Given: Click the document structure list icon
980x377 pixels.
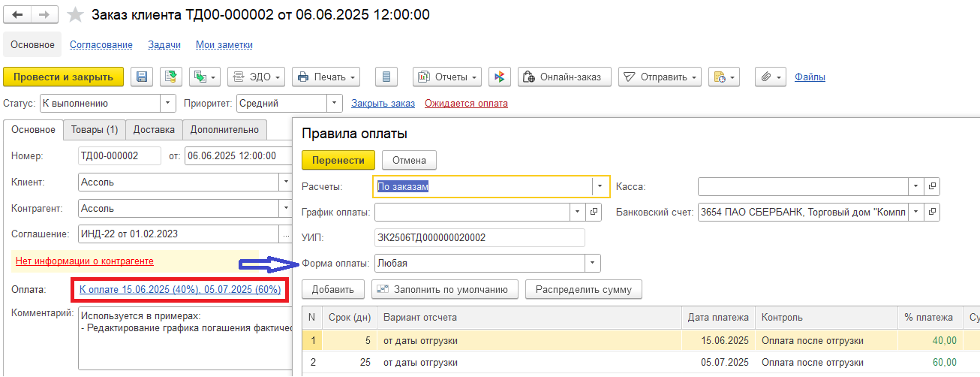Looking at the screenshot, I should (x=386, y=77).
